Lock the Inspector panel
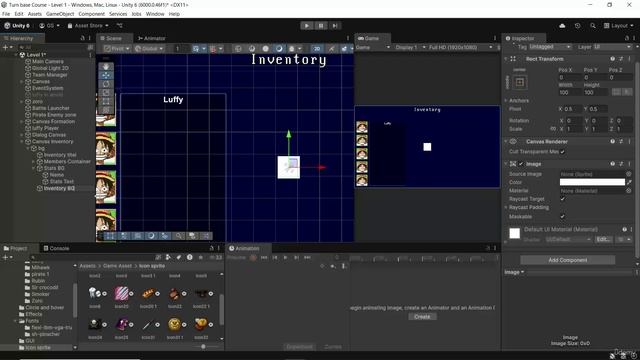Viewport: 640px width, 360px height. tap(627, 38)
